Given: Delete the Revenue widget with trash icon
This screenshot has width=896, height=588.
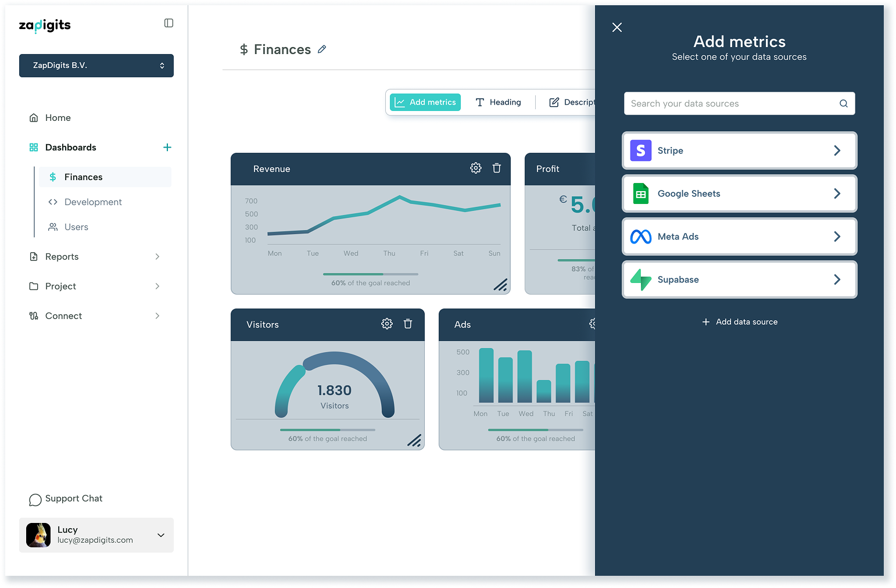Looking at the screenshot, I should point(497,168).
